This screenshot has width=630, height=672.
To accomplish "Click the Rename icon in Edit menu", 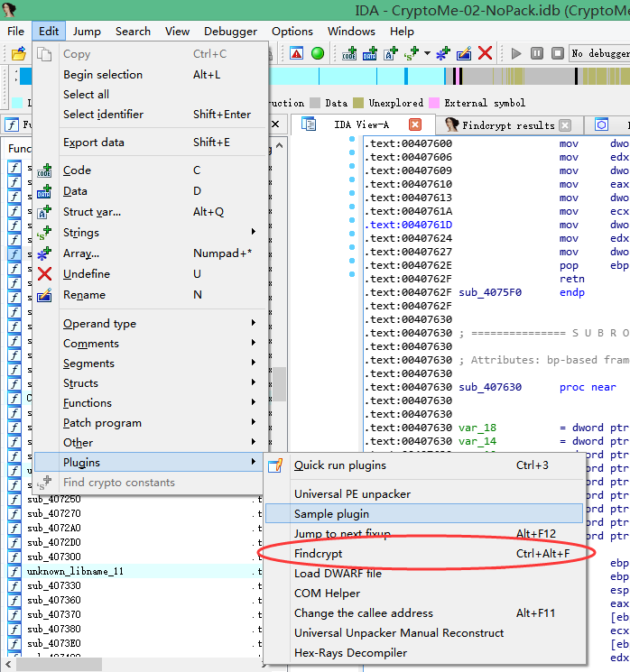I will (44, 295).
